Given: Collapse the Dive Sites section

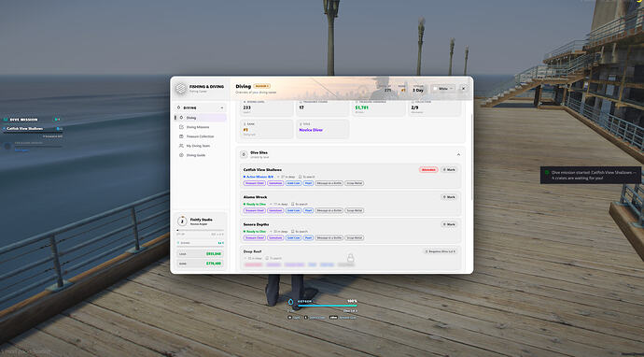Looking at the screenshot, I should (x=458, y=154).
